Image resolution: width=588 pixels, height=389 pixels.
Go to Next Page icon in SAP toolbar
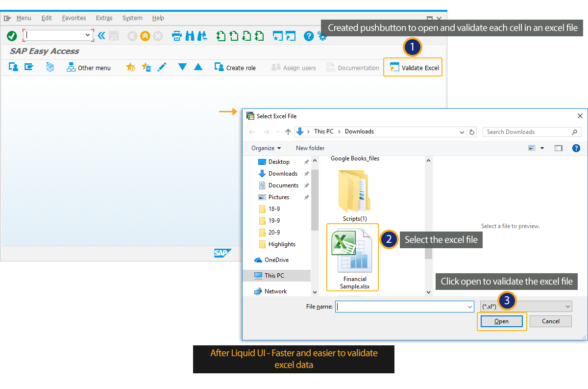pyautogui.click(x=247, y=36)
